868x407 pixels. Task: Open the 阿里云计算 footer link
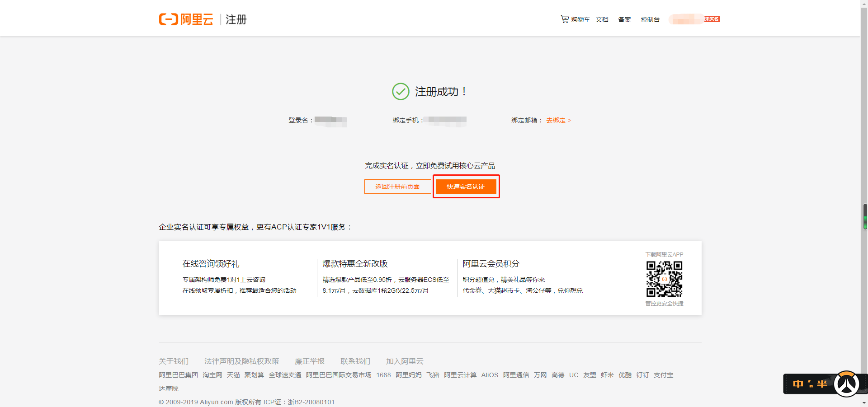460,375
